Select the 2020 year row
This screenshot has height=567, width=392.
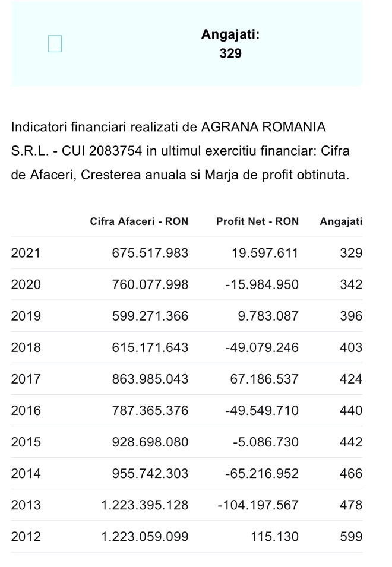coord(186,284)
